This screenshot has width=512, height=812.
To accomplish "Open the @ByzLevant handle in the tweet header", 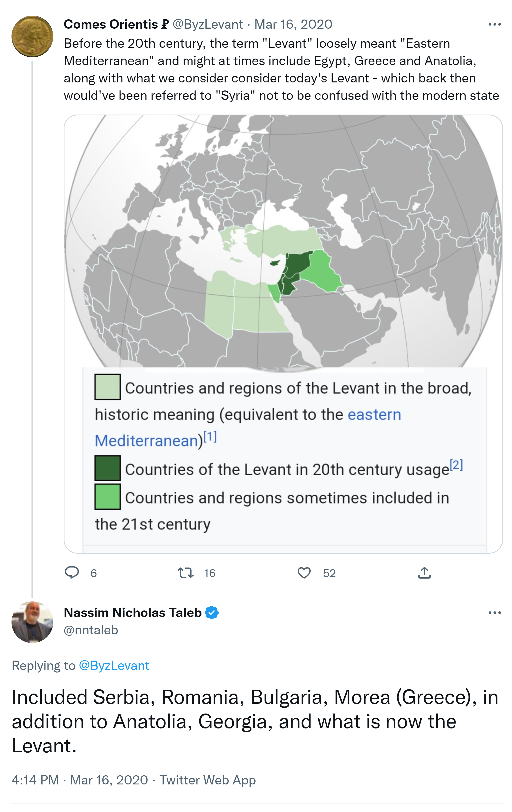I will point(208,24).
